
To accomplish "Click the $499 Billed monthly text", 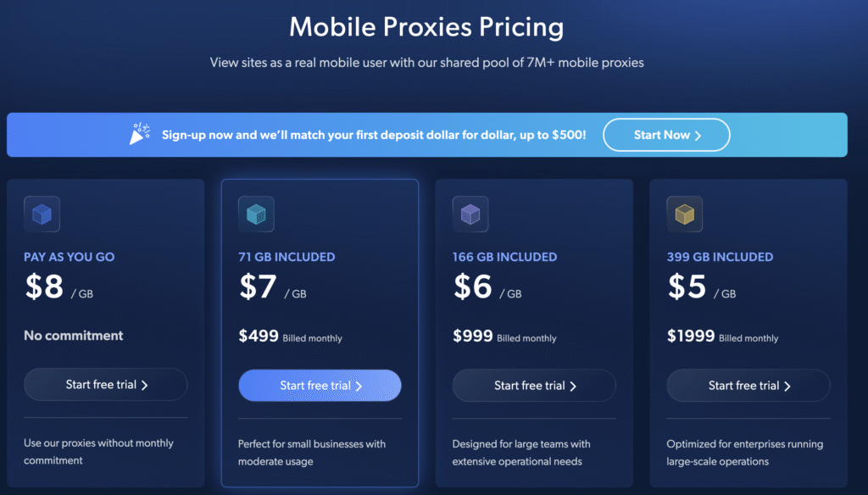I will [291, 336].
